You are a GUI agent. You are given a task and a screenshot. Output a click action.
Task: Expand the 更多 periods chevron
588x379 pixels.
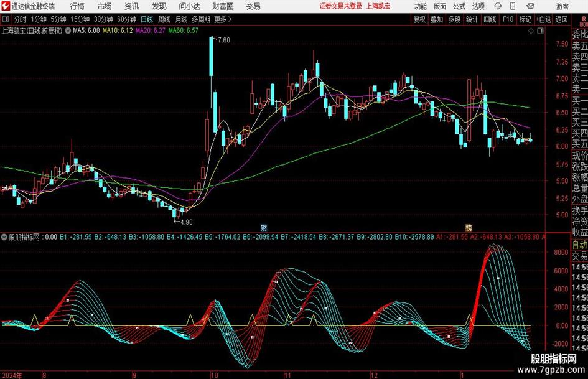point(230,19)
